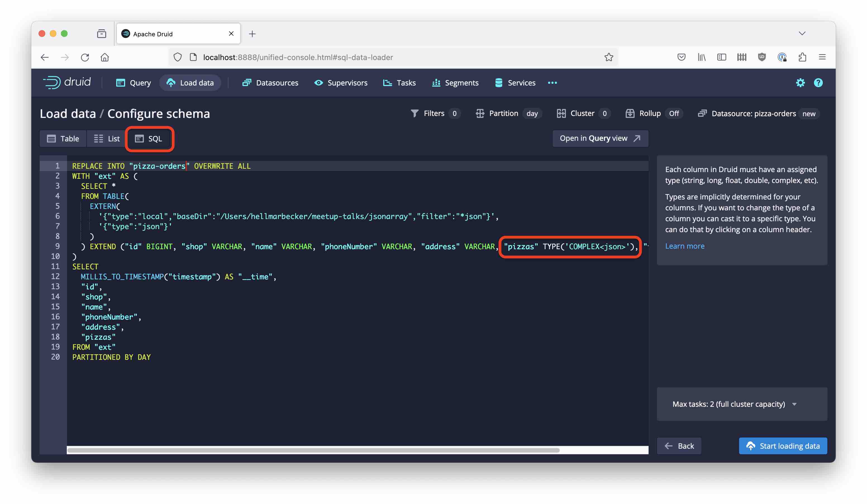Open the Cluster columns setting
This screenshot has height=504, width=867.
[583, 113]
